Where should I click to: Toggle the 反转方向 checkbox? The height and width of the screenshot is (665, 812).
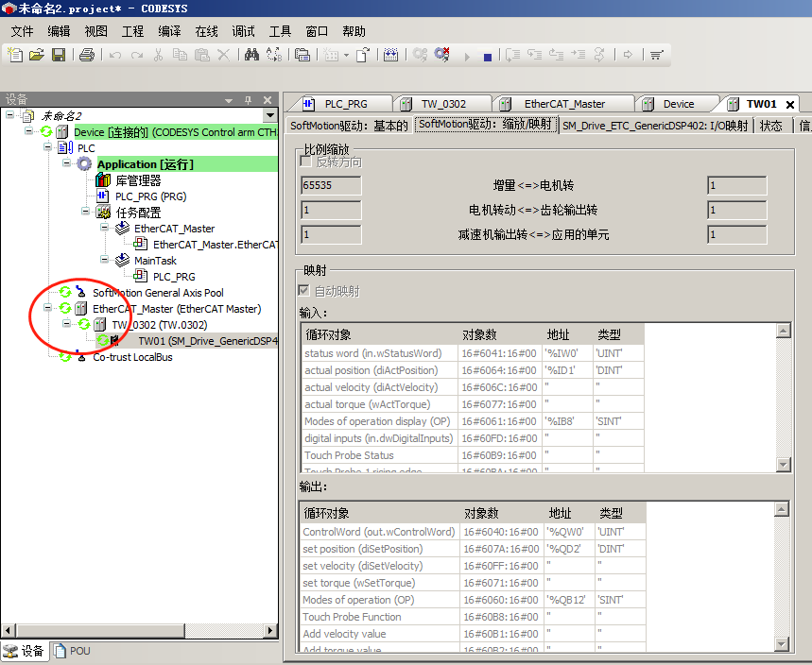pyautogui.click(x=306, y=162)
